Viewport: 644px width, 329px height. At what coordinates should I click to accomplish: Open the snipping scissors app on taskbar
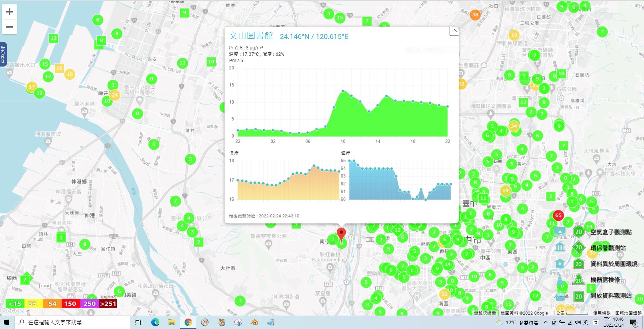pyautogui.click(x=238, y=322)
